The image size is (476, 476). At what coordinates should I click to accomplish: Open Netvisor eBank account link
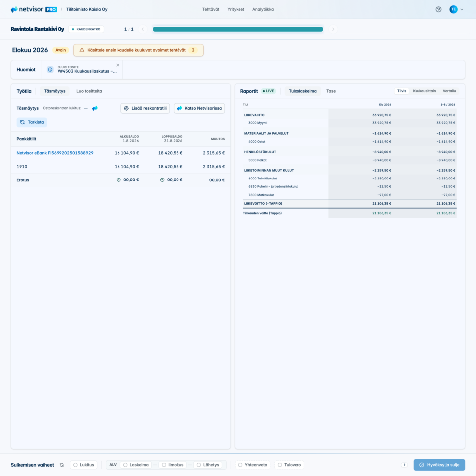pos(55,153)
